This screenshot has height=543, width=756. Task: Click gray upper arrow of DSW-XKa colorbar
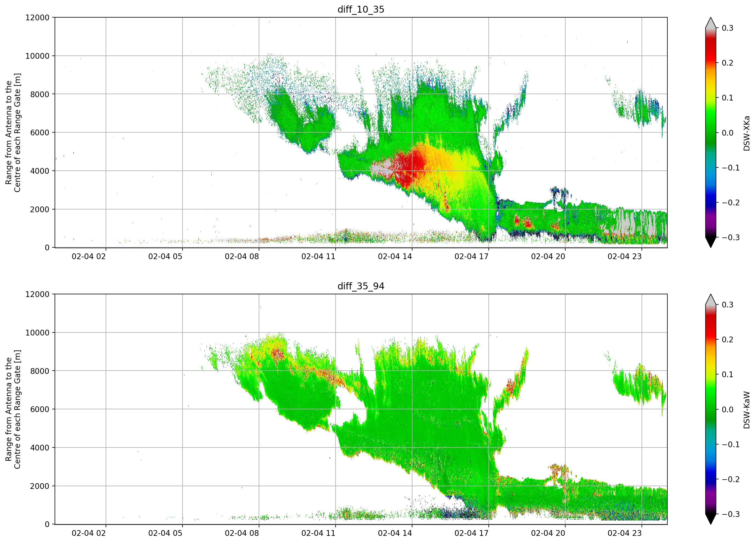pyautogui.click(x=711, y=23)
